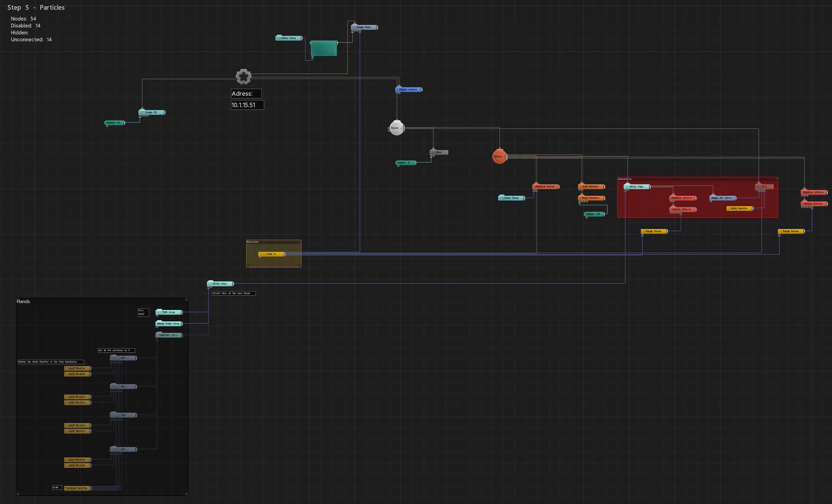Select the Math Modifier node in Interactivity
Screen dimensions: 832x504
click(739, 208)
